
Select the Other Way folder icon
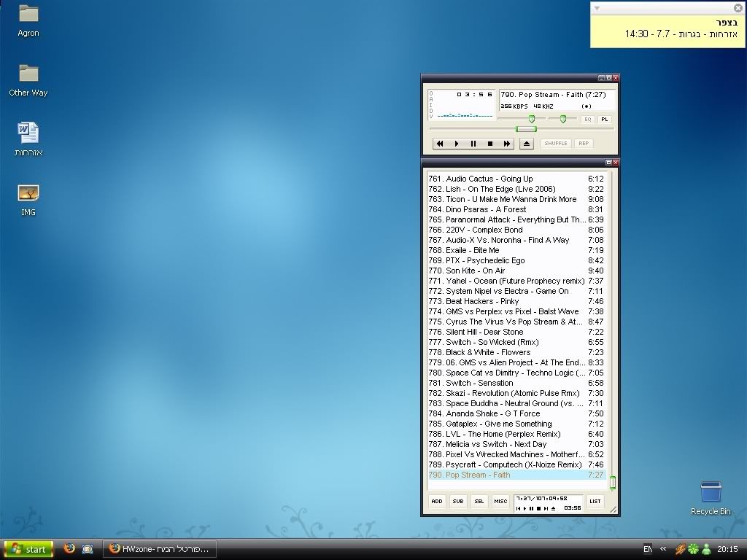pyautogui.click(x=28, y=80)
